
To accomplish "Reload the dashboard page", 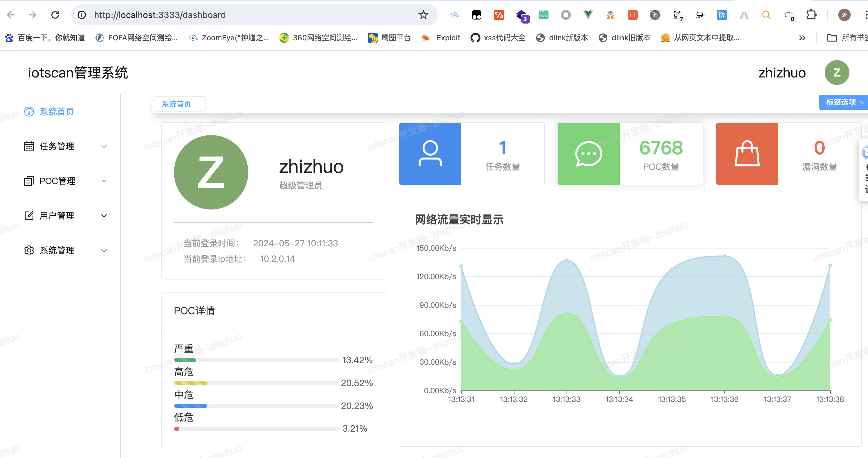I will (x=55, y=15).
